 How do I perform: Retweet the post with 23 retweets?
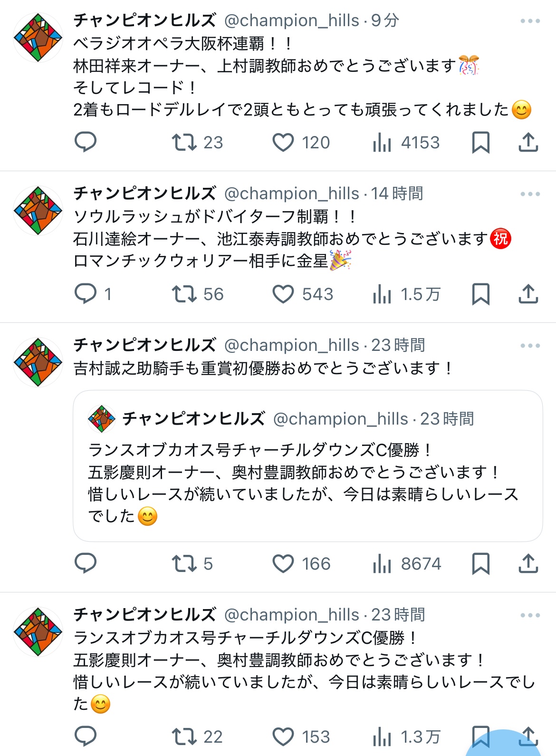184,142
